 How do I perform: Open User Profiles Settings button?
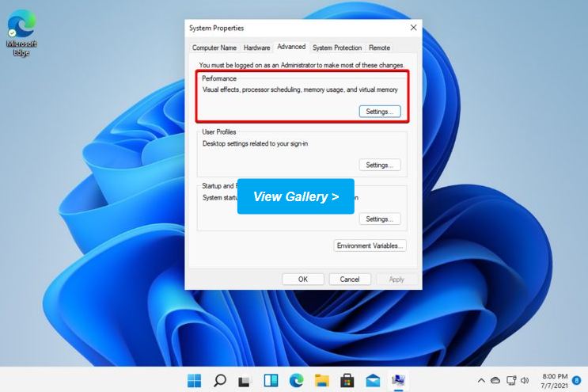point(380,165)
